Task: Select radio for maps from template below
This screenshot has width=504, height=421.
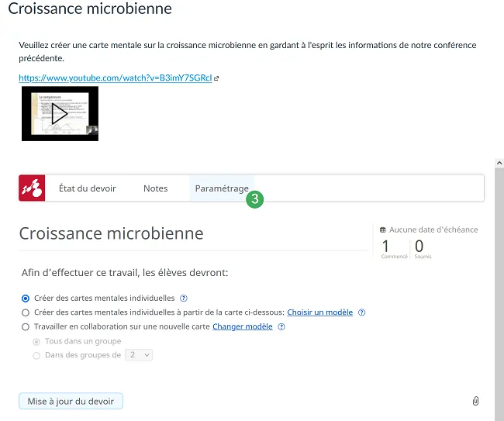Action: pyautogui.click(x=26, y=312)
